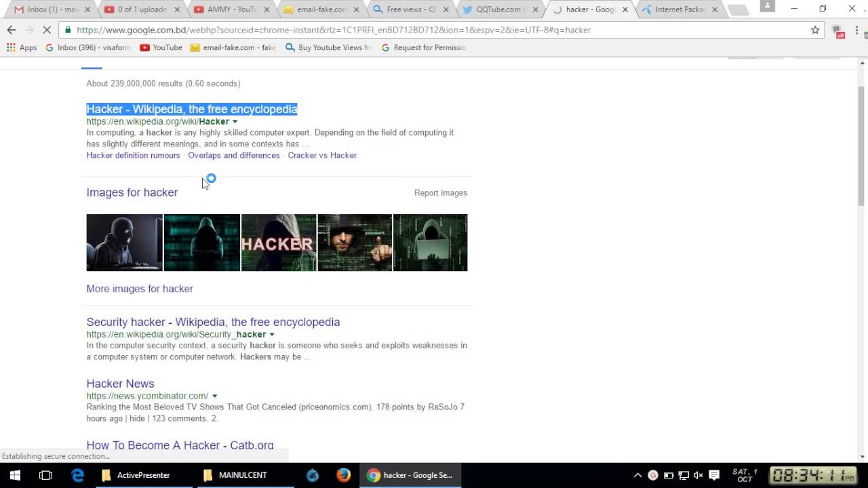
Task: Open the green hooded silhouette thumbnail
Action: (x=202, y=243)
